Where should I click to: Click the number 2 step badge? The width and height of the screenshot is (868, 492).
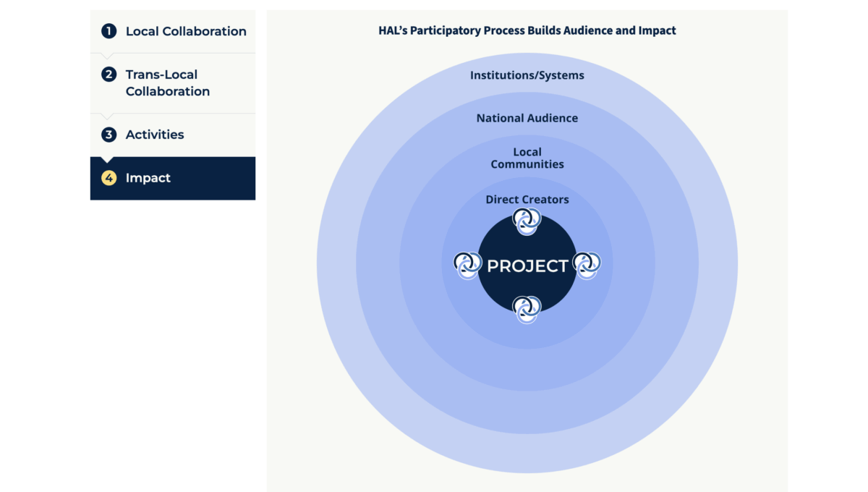109,75
